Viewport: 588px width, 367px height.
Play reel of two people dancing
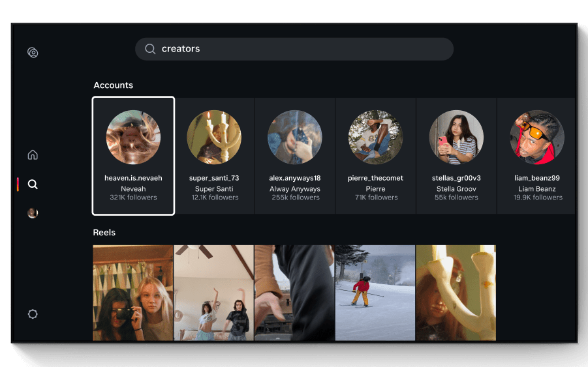[x=213, y=293]
